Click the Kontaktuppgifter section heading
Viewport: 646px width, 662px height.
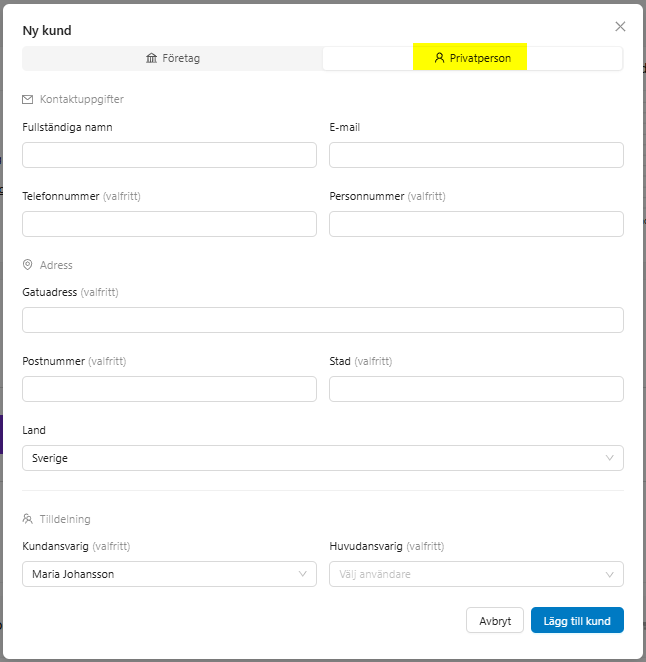point(82,99)
